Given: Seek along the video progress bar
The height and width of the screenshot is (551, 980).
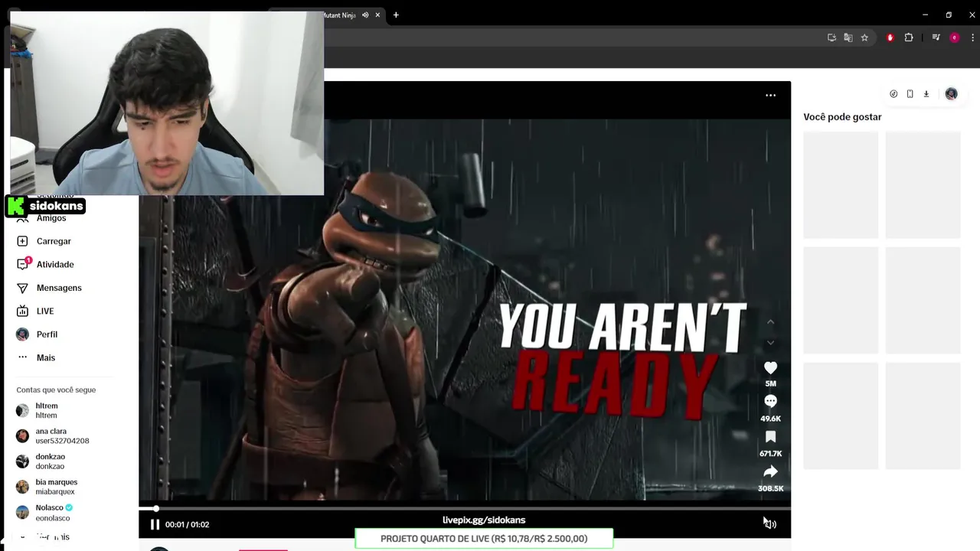Looking at the screenshot, I should tap(464, 508).
